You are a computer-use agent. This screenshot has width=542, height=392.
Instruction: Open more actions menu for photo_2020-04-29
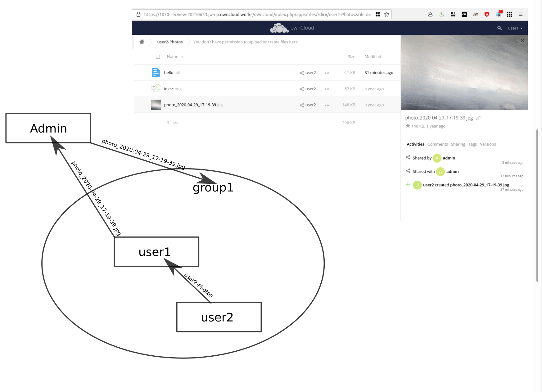[327, 105]
